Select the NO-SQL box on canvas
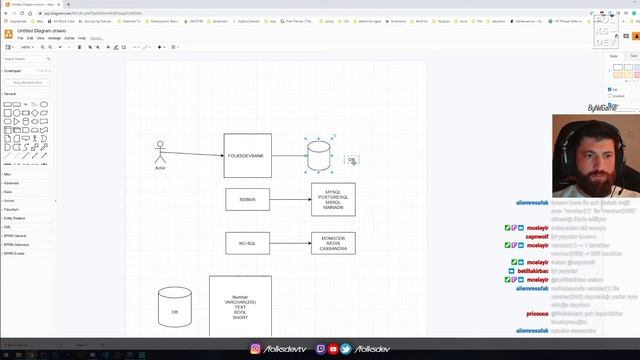 pyautogui.click(x=247, y=243)
